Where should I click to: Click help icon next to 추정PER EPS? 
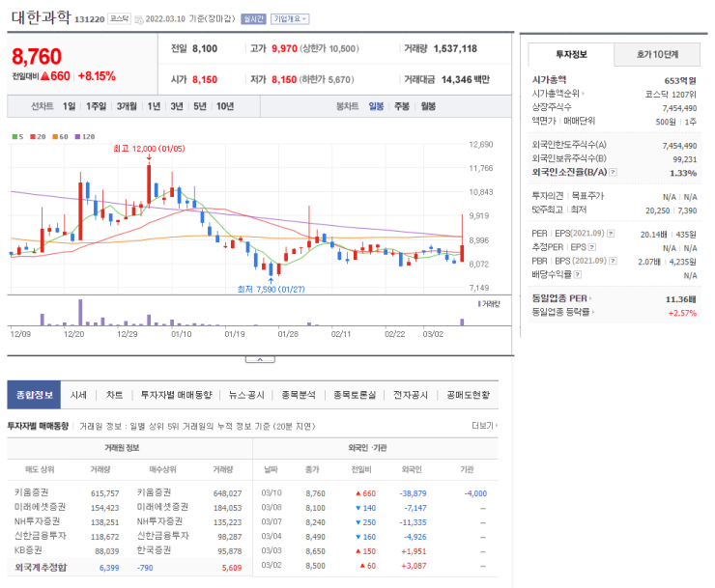point(592,247)
